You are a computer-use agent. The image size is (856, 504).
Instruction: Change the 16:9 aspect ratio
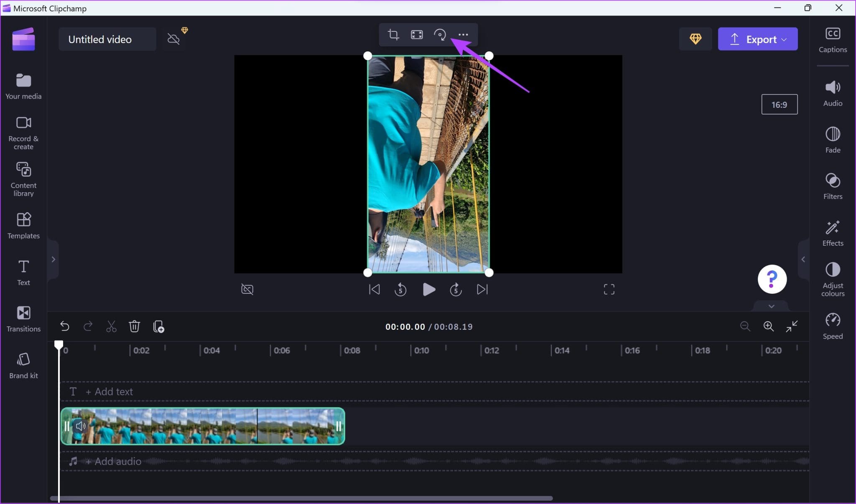[779, 104]
